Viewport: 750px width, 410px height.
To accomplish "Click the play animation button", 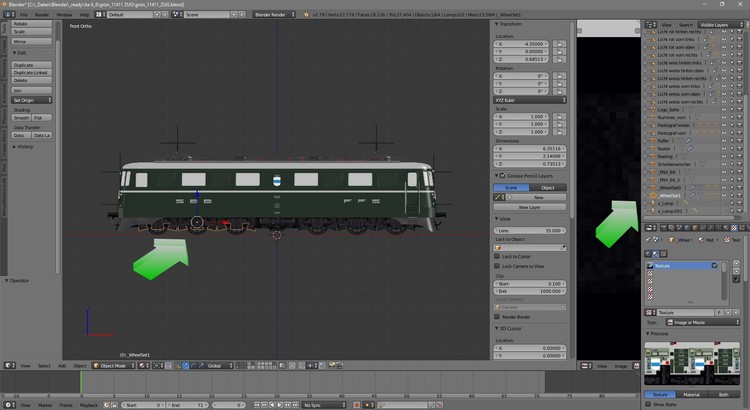I will click(280, 405).
